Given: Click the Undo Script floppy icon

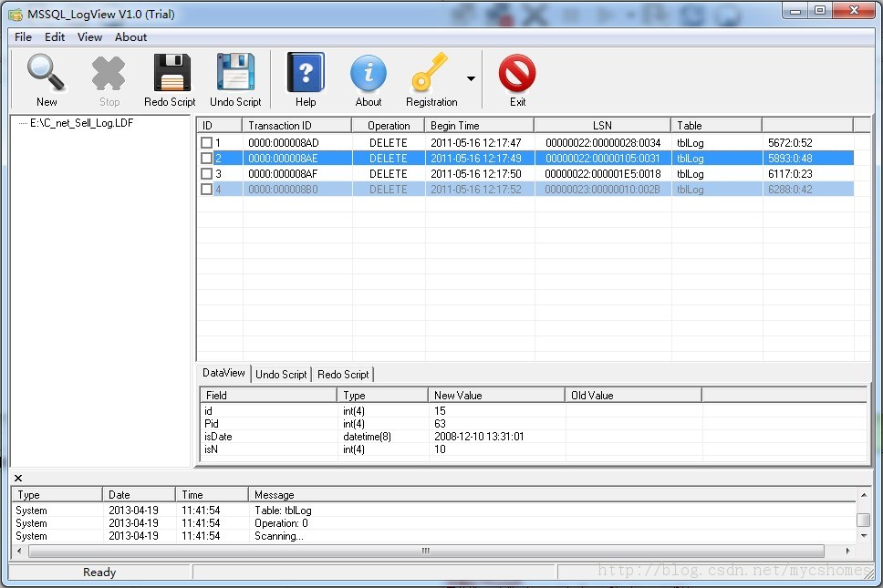Looking at the screenshot, I should click(235, 72).
